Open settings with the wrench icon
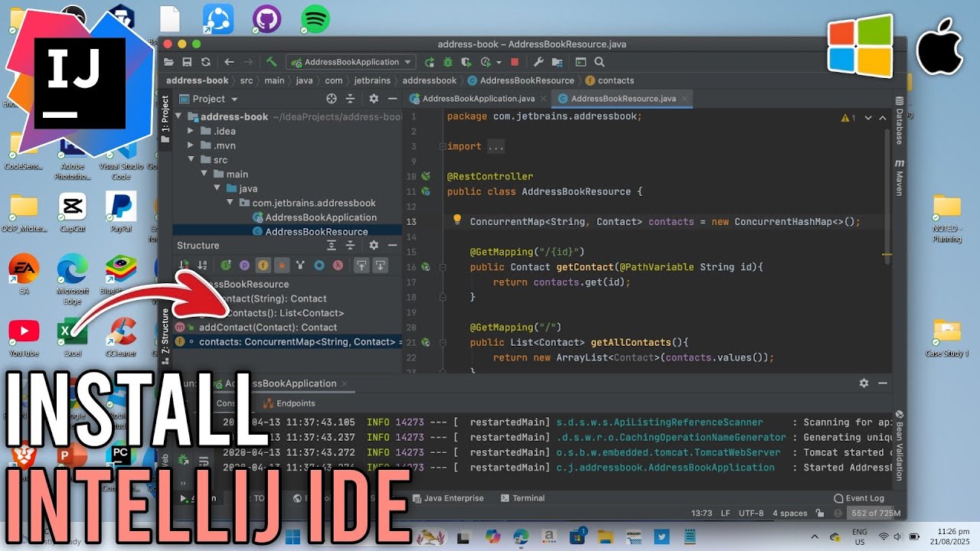 (538, 62)
